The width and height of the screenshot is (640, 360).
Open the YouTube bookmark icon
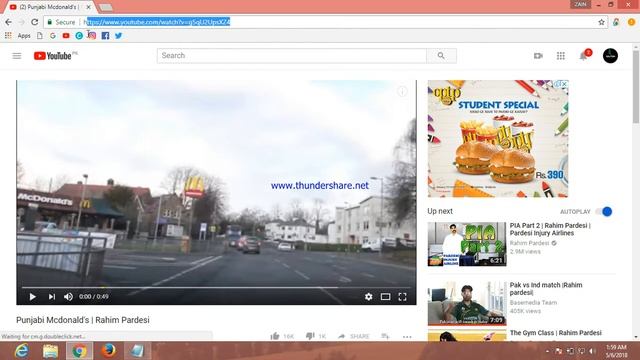point(66,36)
